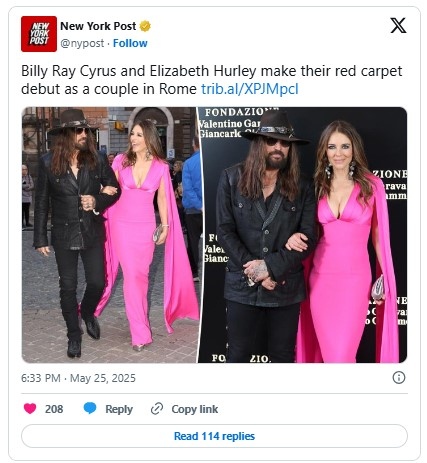Open Read 114 replies button

pyautogui.click(x=214, y=436)
